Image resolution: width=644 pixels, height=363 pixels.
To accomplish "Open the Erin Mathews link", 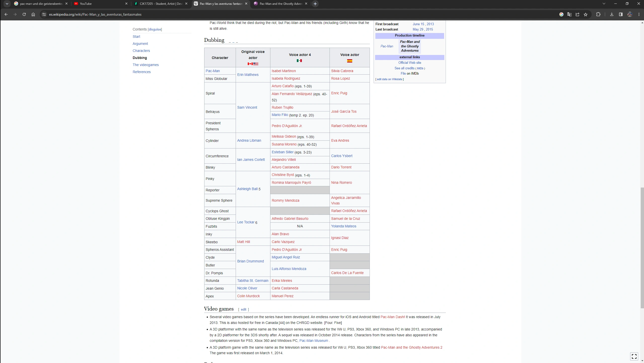I will point(247,75).
